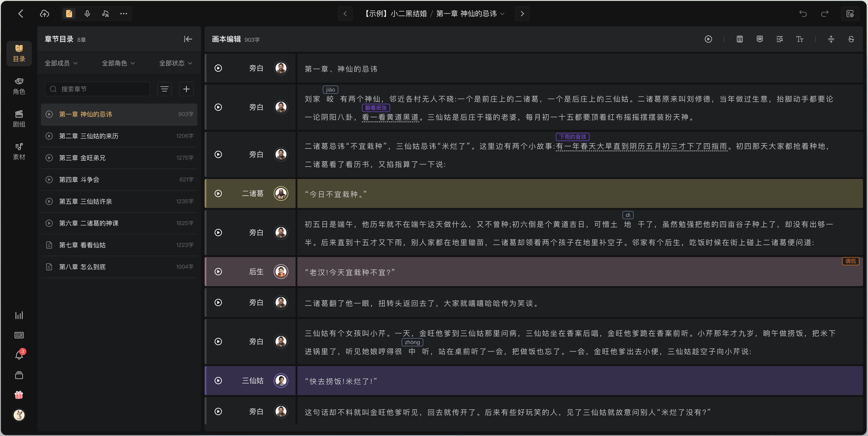Image resolution: width=868 pixels, height=436 pixels.
Task: Play the 第二章 三仙姑的来历 chapter
Action: 49,136
